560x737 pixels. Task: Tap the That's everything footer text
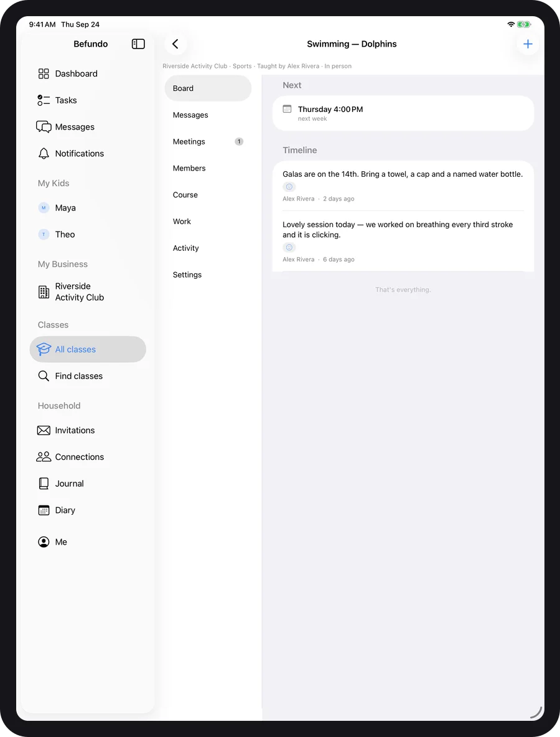[403, 289]
